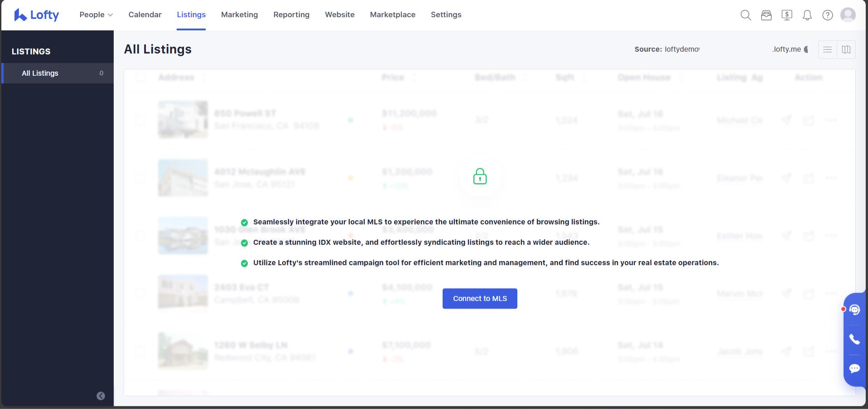Go to the Calendar tab
This screenshot has height=409, width=868.
pos(145,15)
